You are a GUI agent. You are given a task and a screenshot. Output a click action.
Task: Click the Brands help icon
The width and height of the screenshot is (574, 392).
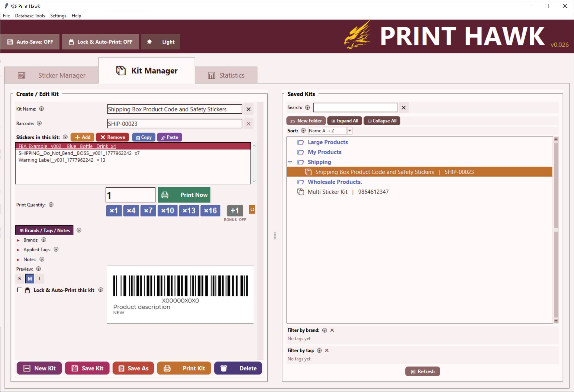tap(44, 240)
